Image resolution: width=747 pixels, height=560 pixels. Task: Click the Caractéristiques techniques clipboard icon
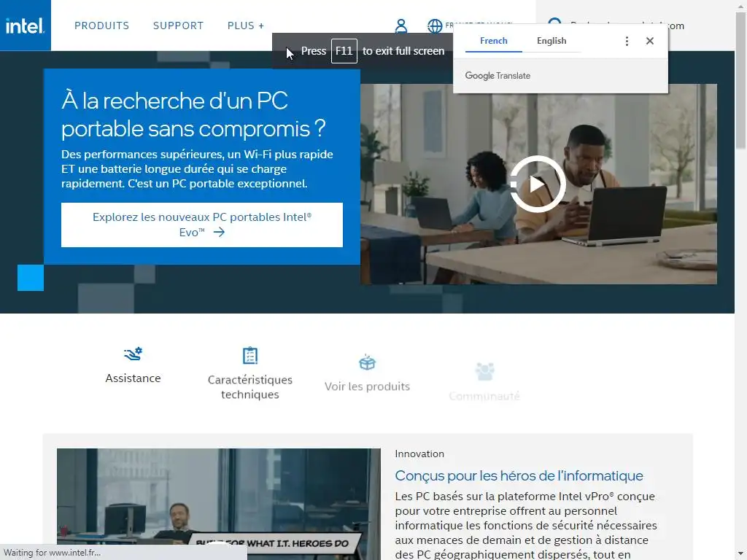(x=250, y=355)
